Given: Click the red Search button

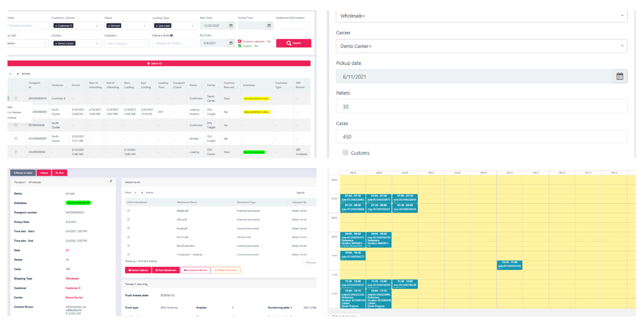Looking at the screenshot, I should pos(293,43).
